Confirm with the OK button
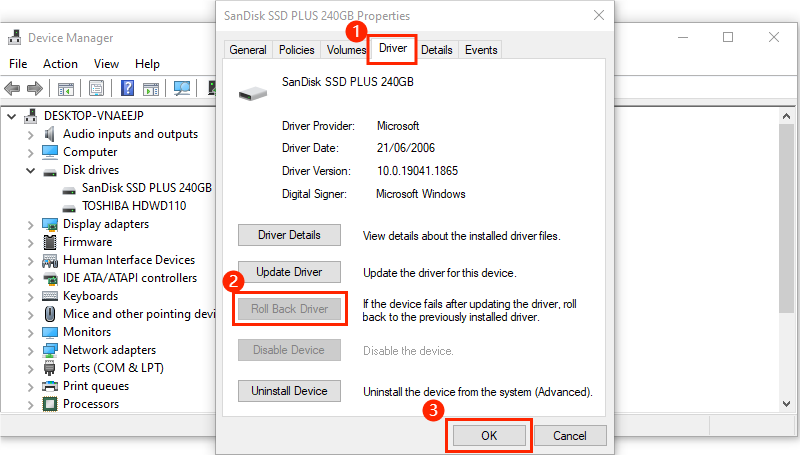The width and height of the screenshot is (800, 455). pos(489,436)
